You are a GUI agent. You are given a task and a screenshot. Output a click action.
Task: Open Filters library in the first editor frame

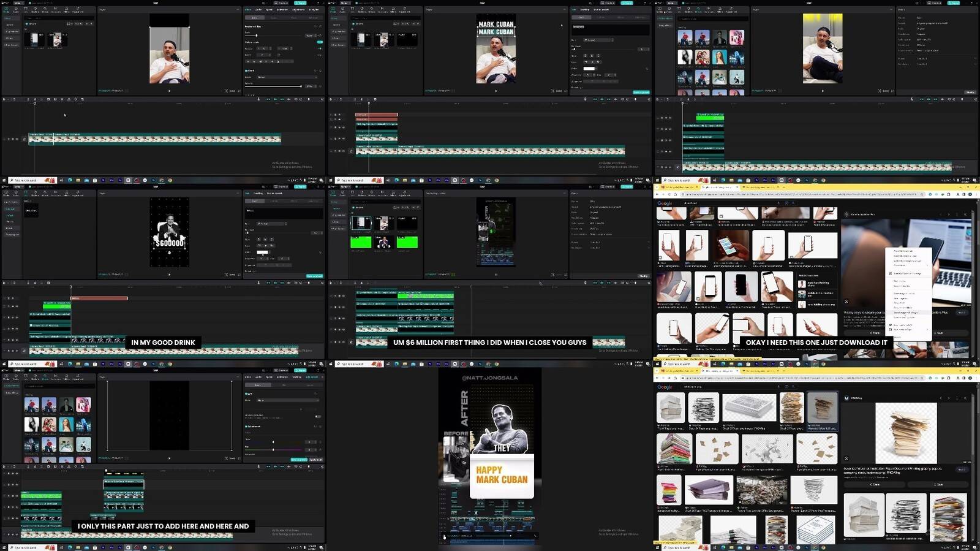[67, 10]
